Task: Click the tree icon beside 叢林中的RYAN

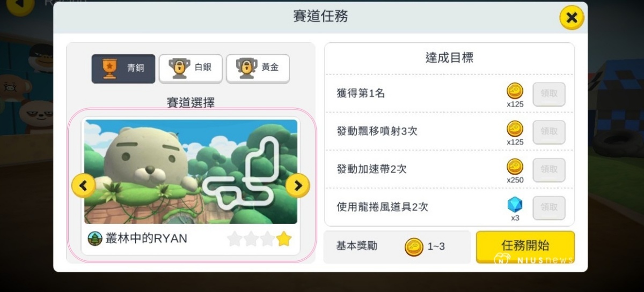Action: (95, 239)
